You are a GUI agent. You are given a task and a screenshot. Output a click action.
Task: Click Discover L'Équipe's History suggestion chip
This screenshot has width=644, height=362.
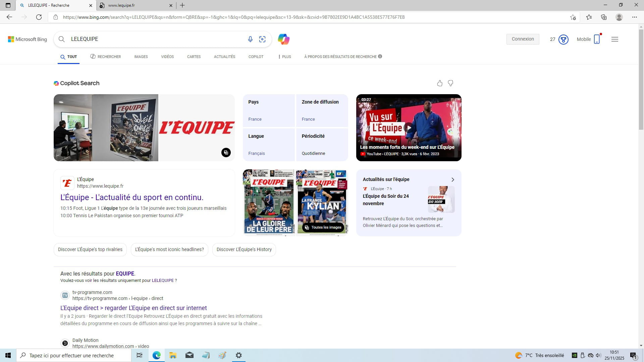244,249
